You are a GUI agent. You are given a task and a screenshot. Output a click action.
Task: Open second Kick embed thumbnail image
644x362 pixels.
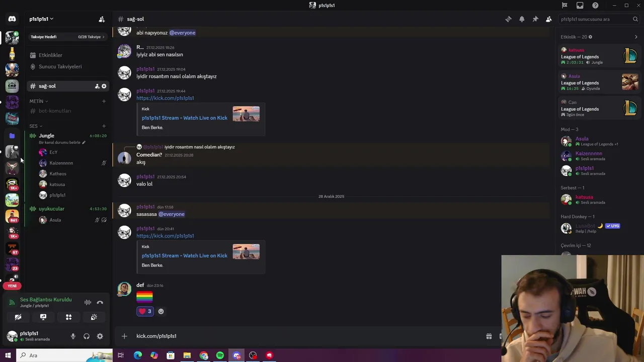coord(246,251)
